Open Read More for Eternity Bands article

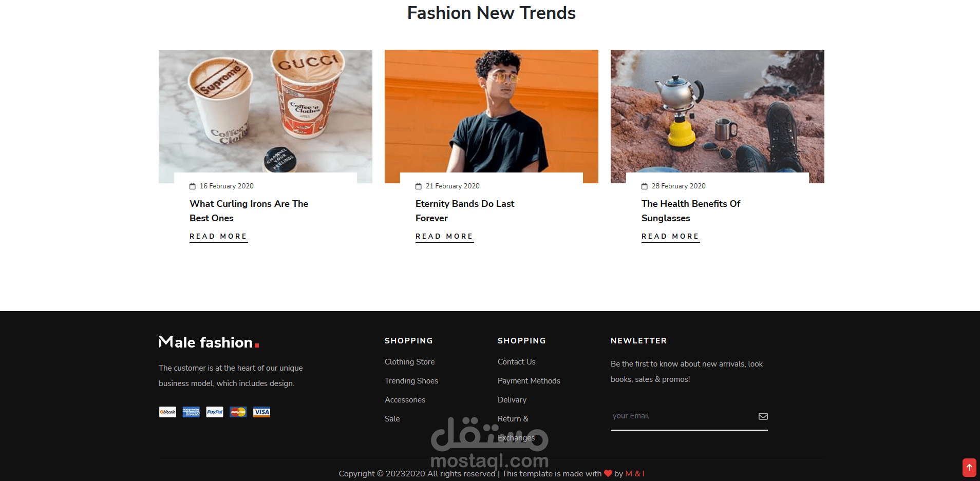444,237
